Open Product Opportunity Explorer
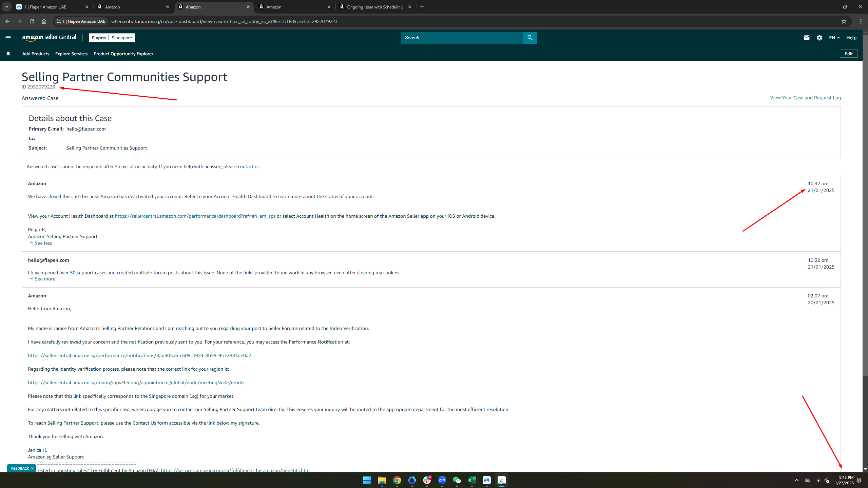This screenshot has height=488, width=868. pos(123,54)
